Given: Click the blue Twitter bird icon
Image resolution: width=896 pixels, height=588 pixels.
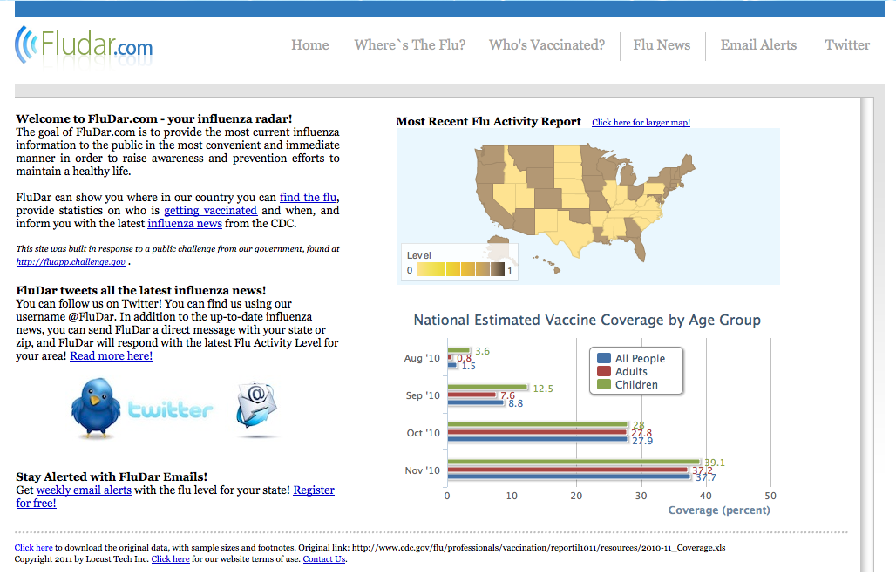Looking at the screenshot, I should pos(95,409).
